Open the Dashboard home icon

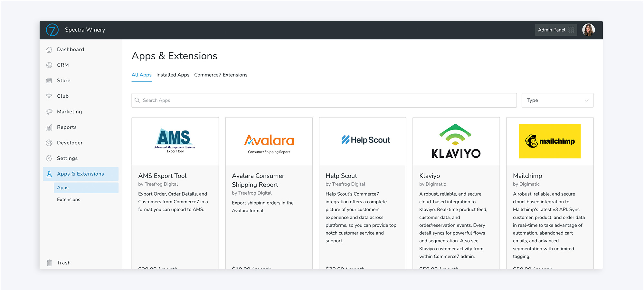49,50
